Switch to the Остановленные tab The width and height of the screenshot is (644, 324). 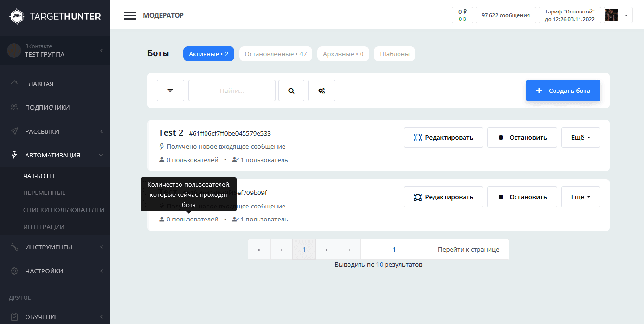point(275,54)
